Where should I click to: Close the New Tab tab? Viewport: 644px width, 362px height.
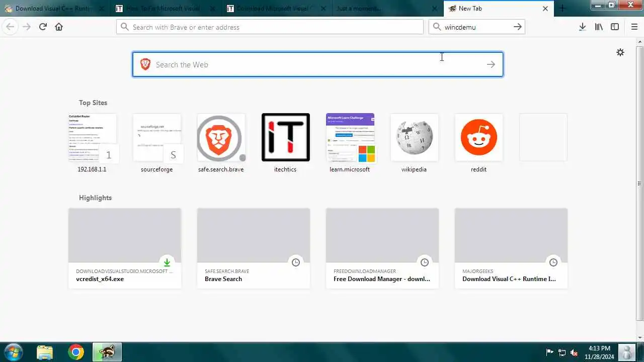(x=545, y=9)
